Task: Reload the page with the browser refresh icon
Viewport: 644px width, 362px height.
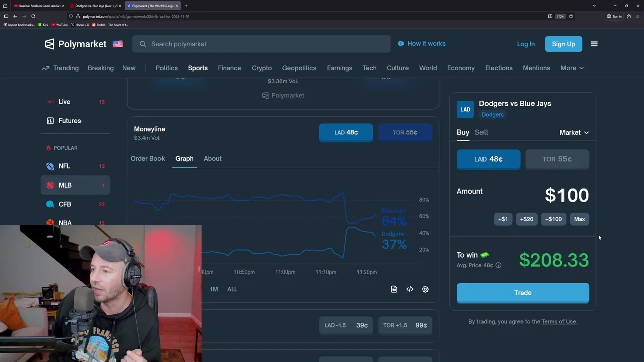Action: 33,16
